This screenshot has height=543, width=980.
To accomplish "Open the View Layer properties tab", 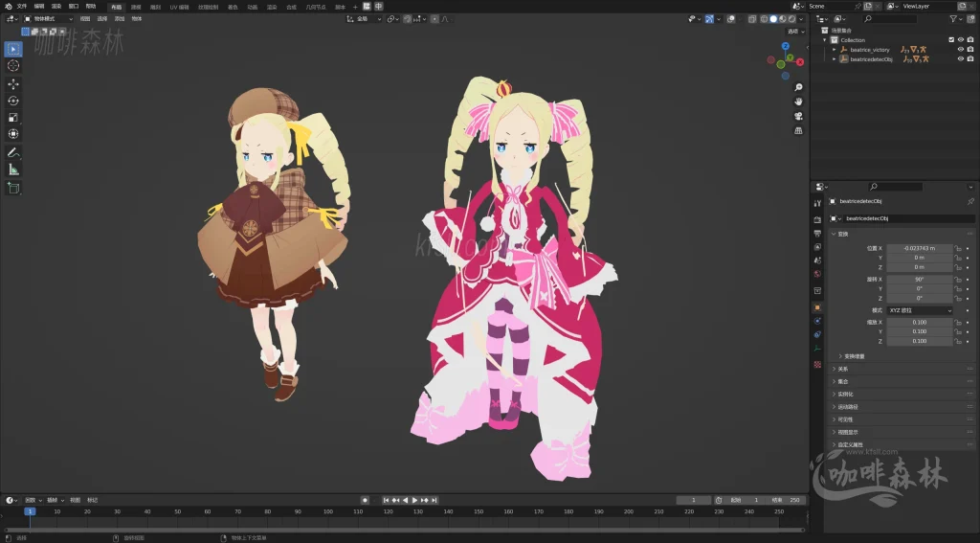I will coord(817,247).
